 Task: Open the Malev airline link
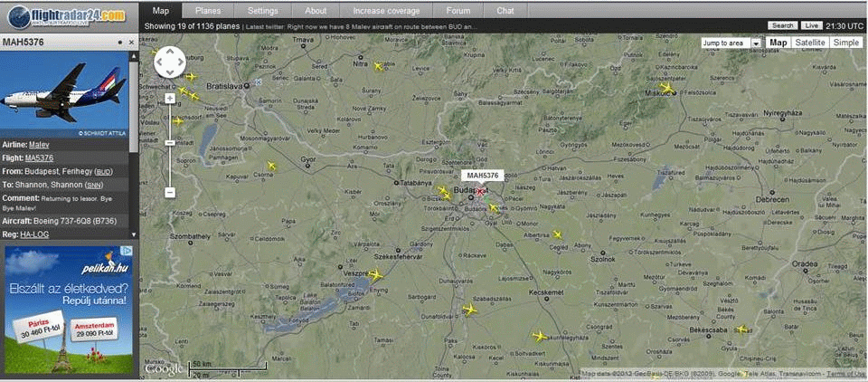39,144
